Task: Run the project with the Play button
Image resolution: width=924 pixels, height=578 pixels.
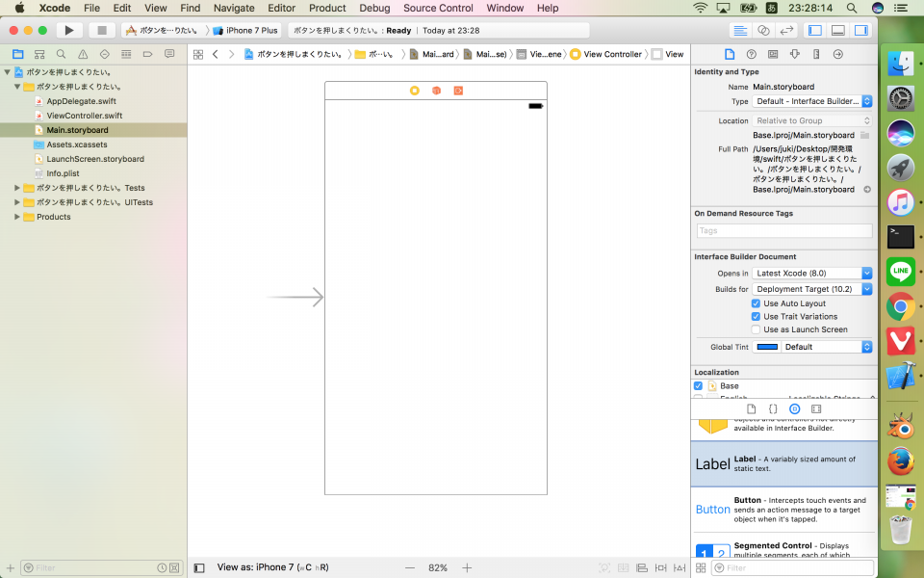Action: (x=69, y=30)
